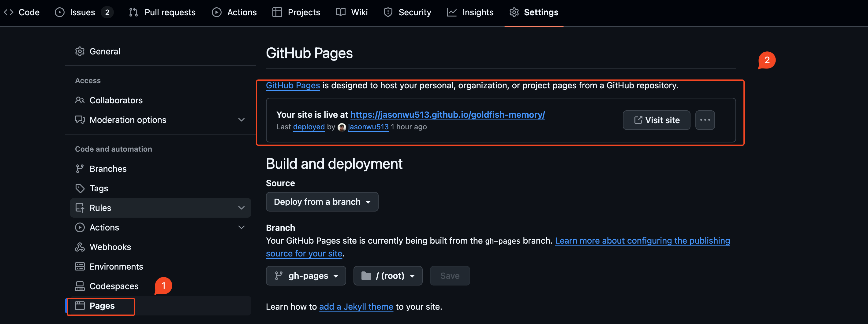Click the Code angle-brackets icon

tap(9, 13)
